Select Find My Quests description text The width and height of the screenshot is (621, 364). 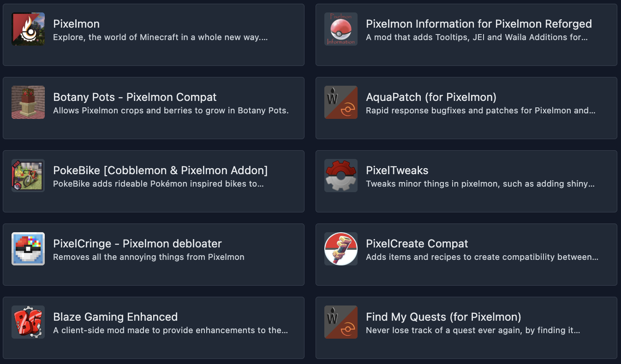[x=472, y=330]
